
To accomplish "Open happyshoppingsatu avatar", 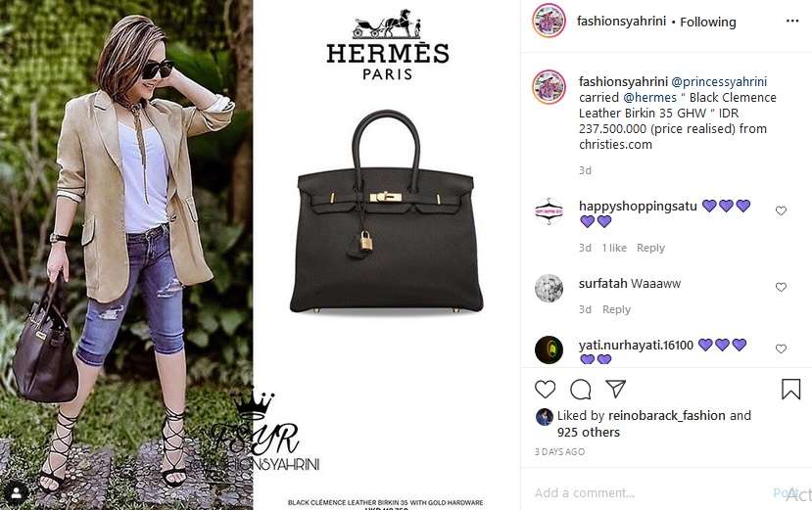I will [549, 211].
